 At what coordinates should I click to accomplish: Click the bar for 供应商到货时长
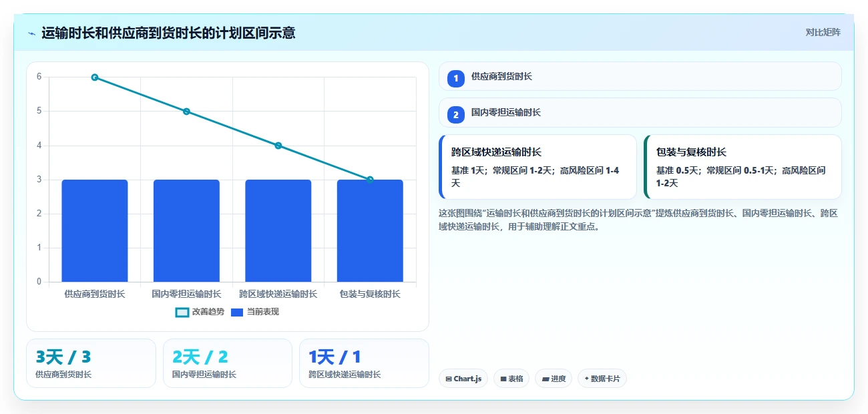tap(95, 230)
